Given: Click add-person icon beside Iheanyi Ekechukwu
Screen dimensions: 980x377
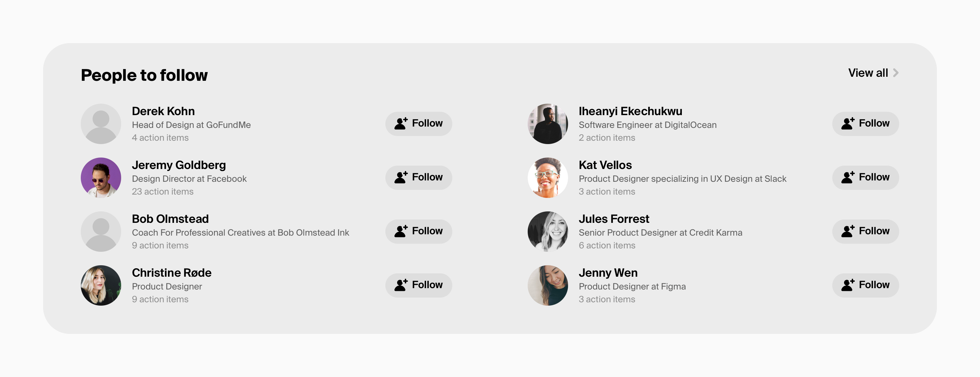Looking at the screenshot, I should [x=848, y=123].
